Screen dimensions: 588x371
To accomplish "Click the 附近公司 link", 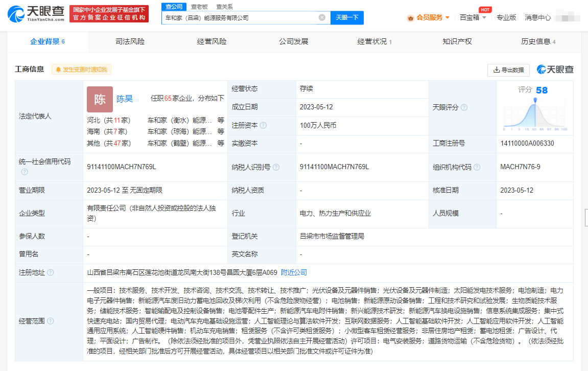I will pyautogui.click(x=294, y=273).
